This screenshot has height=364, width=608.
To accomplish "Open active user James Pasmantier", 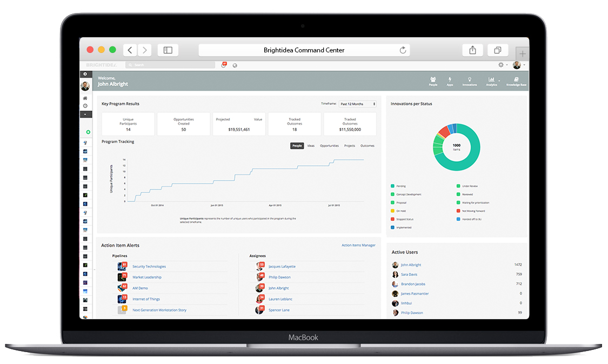I will click(415, 294).
